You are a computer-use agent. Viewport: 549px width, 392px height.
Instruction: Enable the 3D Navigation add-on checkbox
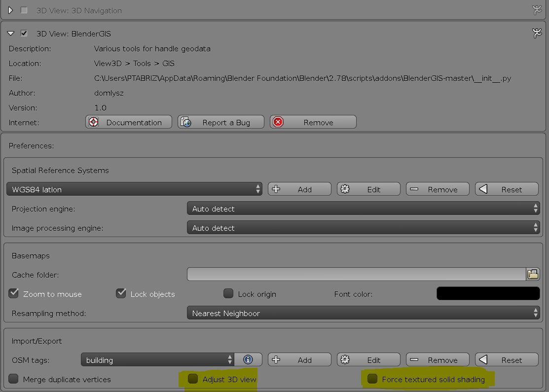click(24, 10)
